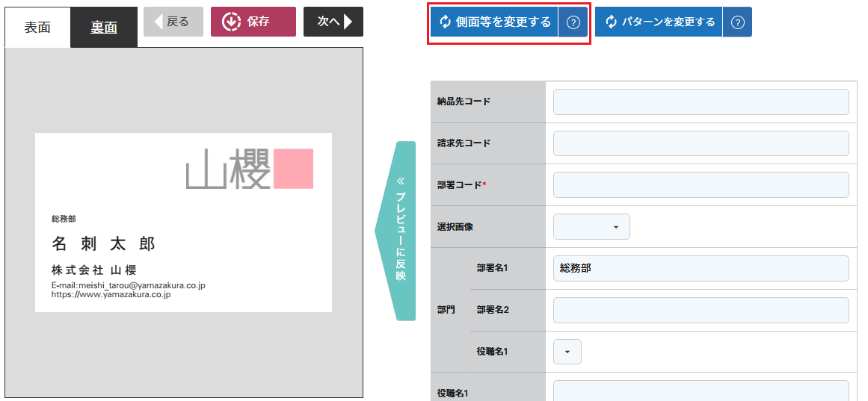Click the 部署名2 input field
The height and width of the screenshot is (401, 868).
point(701,310)
